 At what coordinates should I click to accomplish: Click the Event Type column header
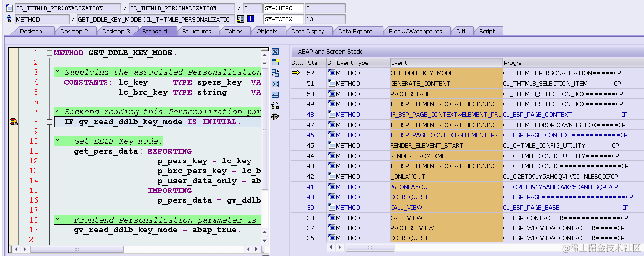(x=362, y=63)
